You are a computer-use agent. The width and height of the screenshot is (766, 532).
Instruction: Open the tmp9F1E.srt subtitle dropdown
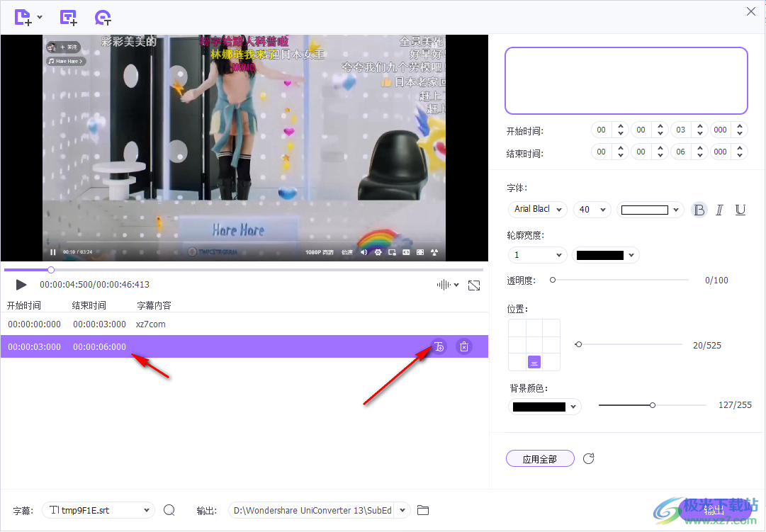click(98, 510)
